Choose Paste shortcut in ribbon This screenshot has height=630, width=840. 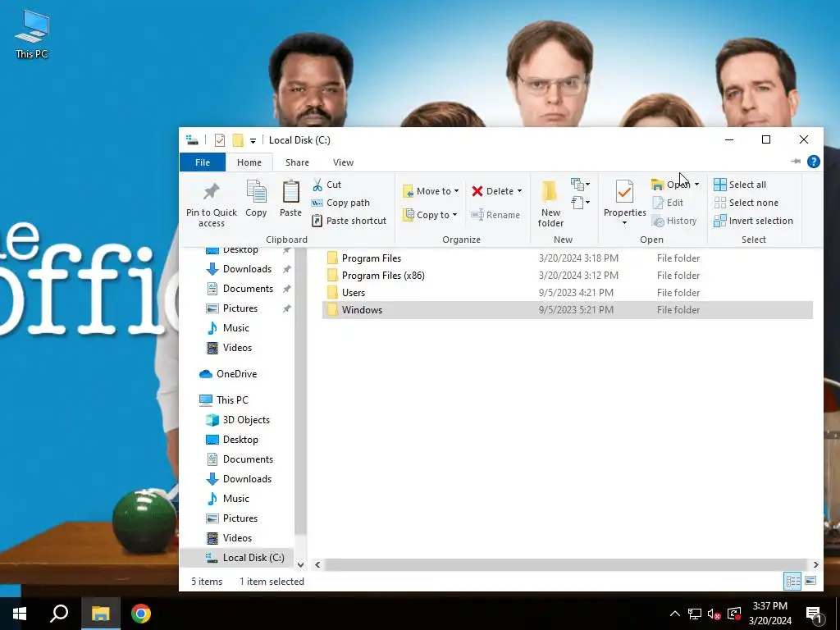(349, 221)
